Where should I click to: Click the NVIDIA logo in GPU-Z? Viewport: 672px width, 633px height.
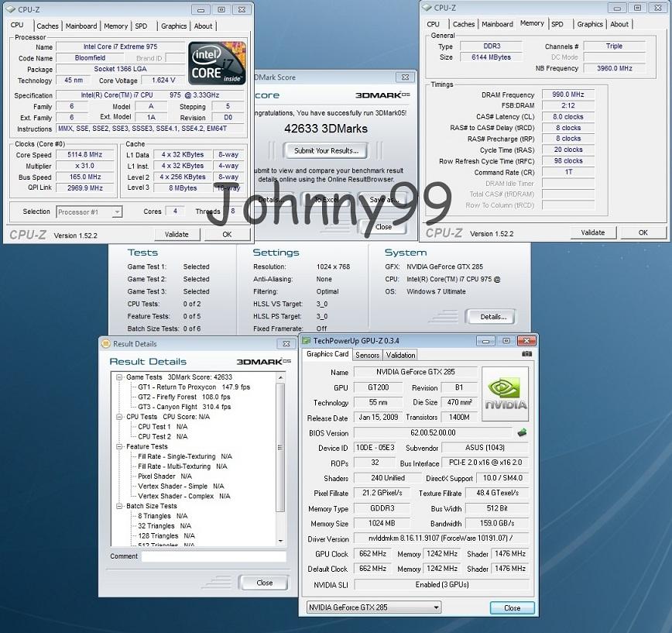[506, 394]
